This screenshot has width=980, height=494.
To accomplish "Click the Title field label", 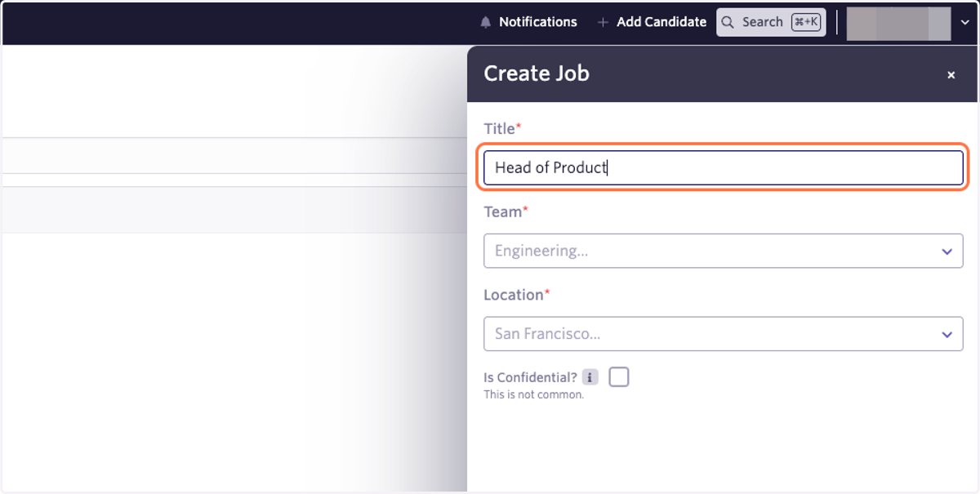I will (x=502, y=128).
